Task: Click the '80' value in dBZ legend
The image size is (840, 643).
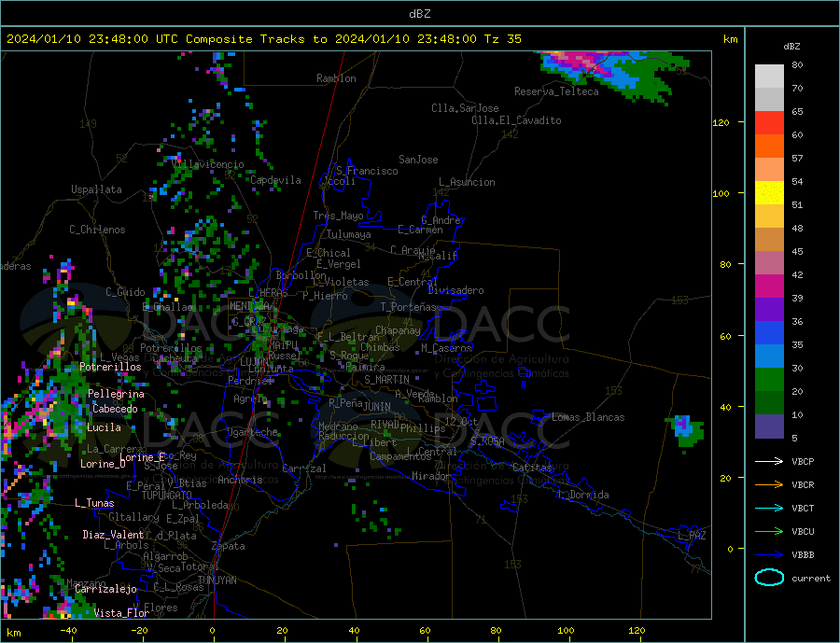Action: click(797, 64)
